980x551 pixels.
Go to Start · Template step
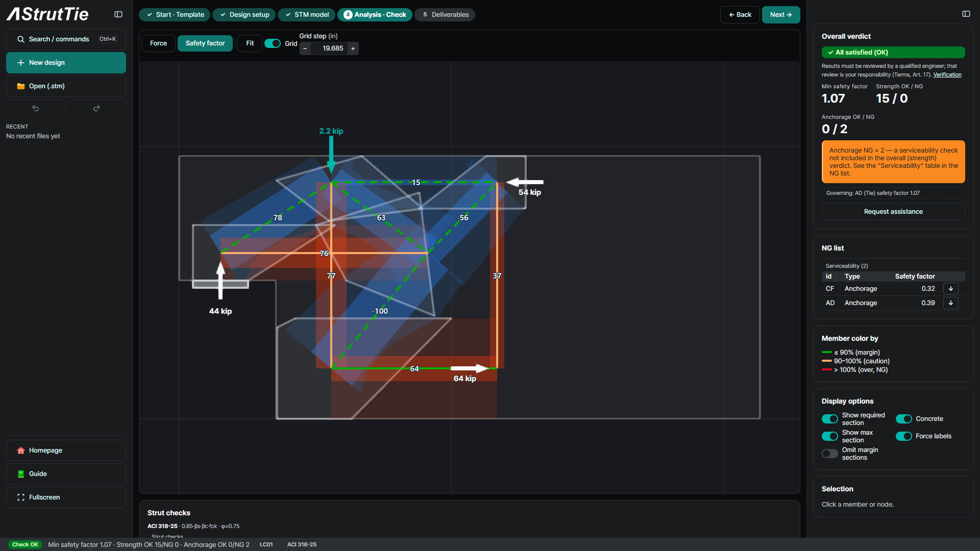click(175, 15)
